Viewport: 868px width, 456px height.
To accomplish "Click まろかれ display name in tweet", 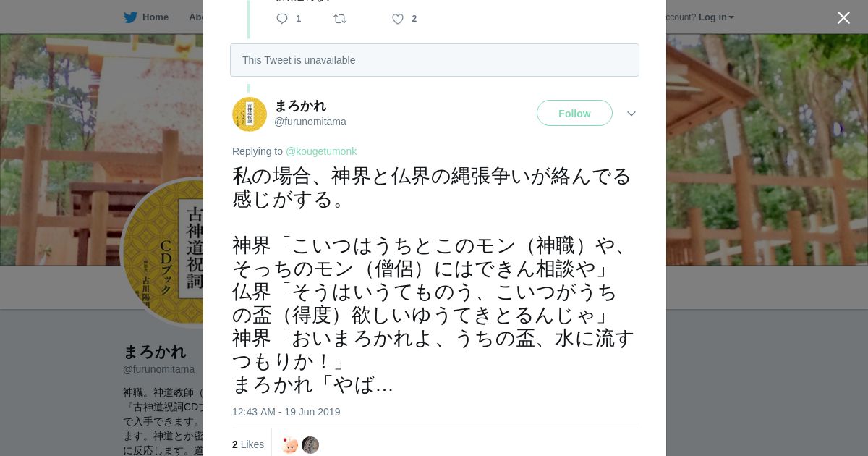I will 300,106.
